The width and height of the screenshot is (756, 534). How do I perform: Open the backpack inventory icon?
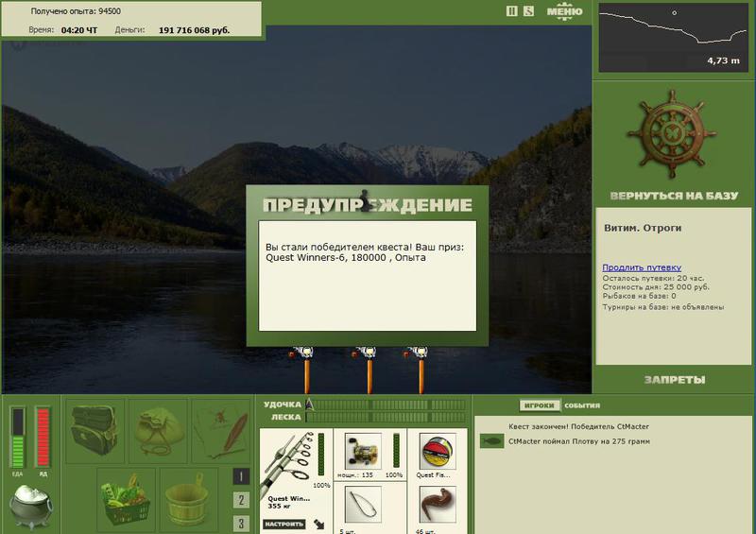pos(94,430)
